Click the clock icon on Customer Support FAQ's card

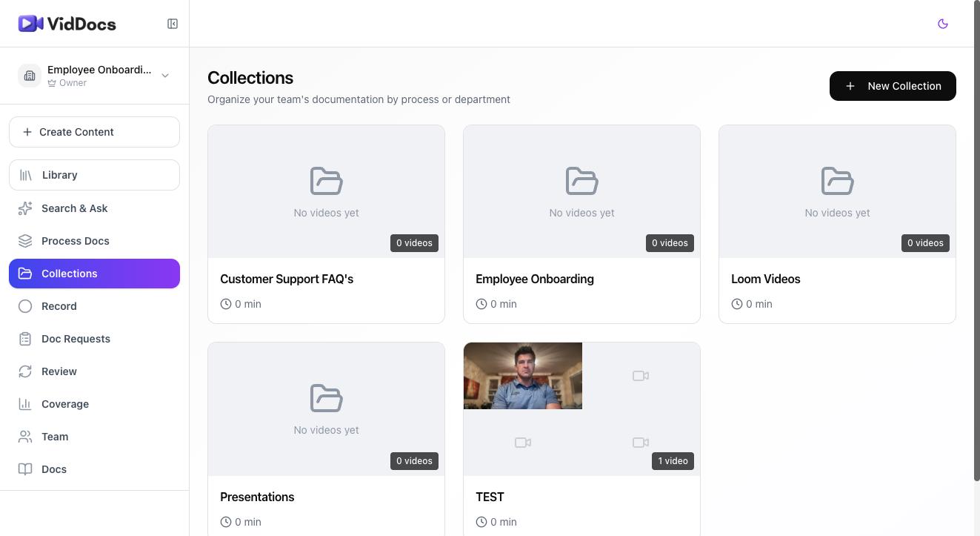coord(226,304)
